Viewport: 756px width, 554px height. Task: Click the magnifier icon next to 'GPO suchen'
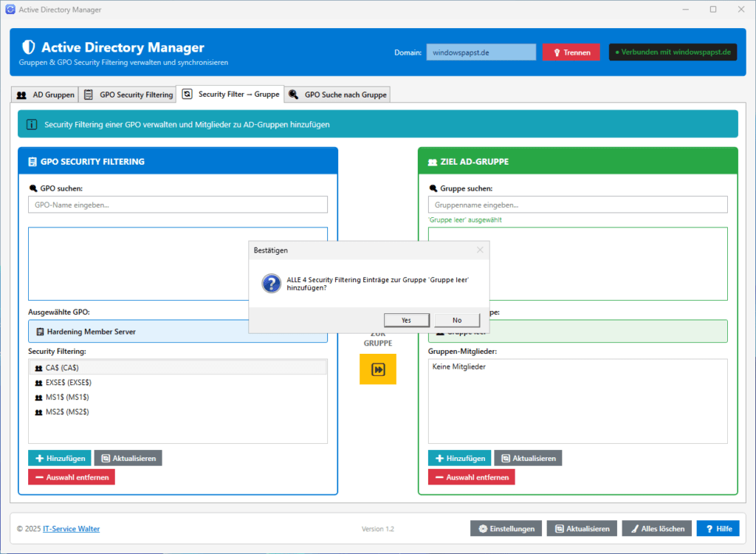pos(33,188)
